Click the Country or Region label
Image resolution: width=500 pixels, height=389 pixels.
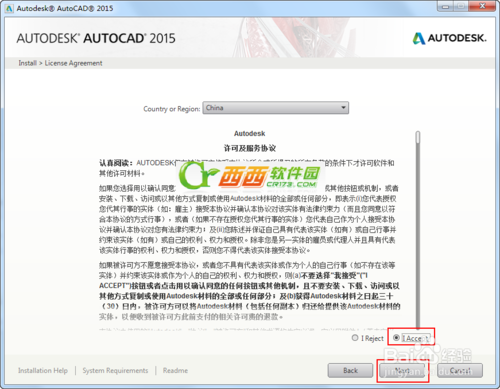(x=172, y=109)
